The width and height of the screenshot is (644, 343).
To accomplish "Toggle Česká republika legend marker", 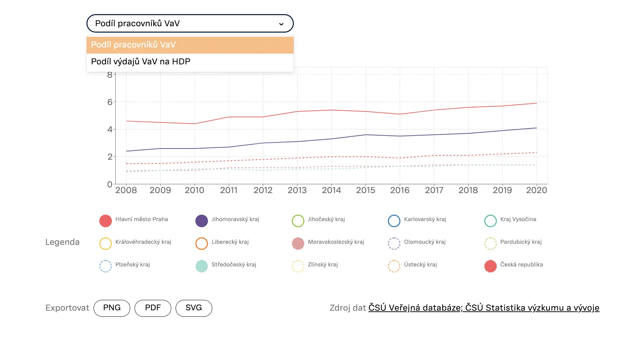I will pos(490,266).
